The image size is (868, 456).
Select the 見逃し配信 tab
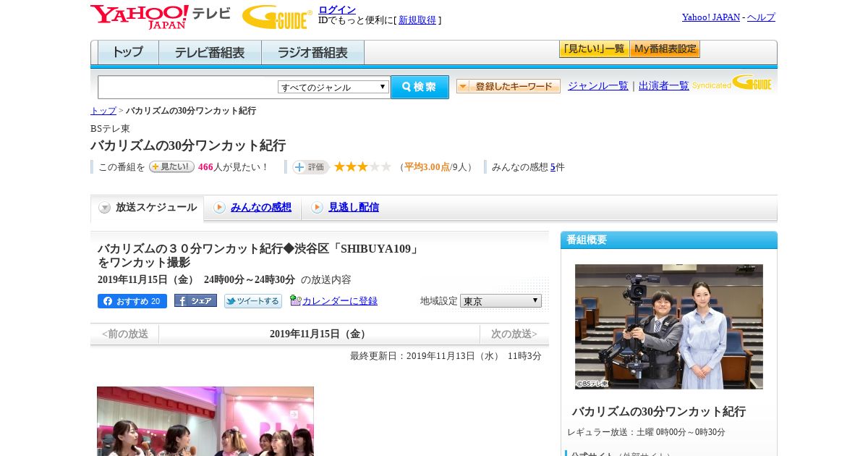(x=354, y=207)
